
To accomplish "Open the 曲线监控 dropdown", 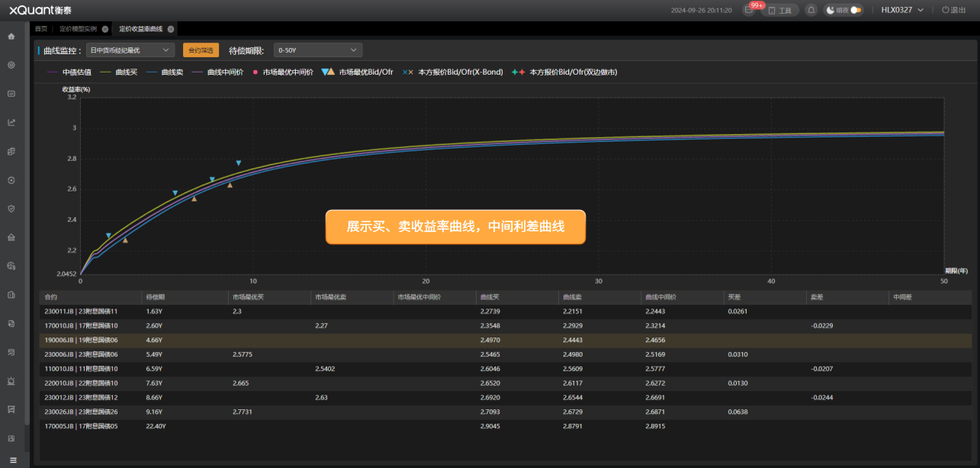I will [x=130, y=50].
